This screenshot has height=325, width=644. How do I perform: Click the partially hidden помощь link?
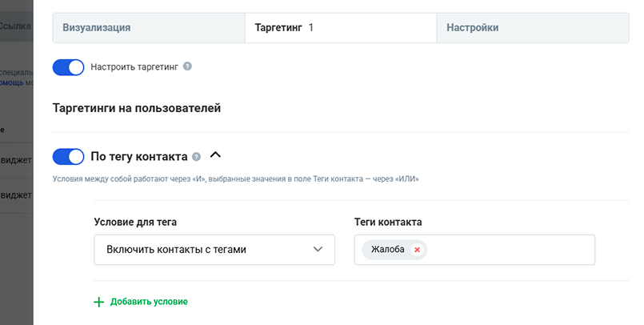pos(11,82)
